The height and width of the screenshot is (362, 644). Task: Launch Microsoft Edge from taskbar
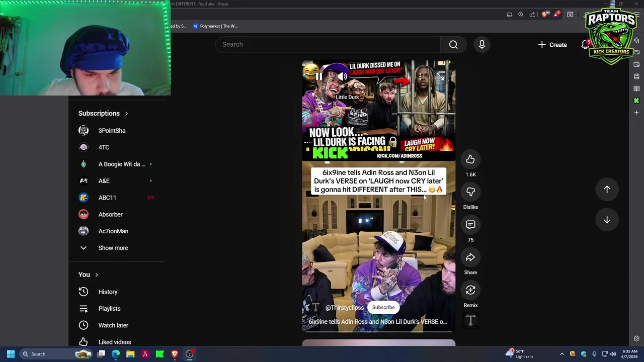pos(116,354)
